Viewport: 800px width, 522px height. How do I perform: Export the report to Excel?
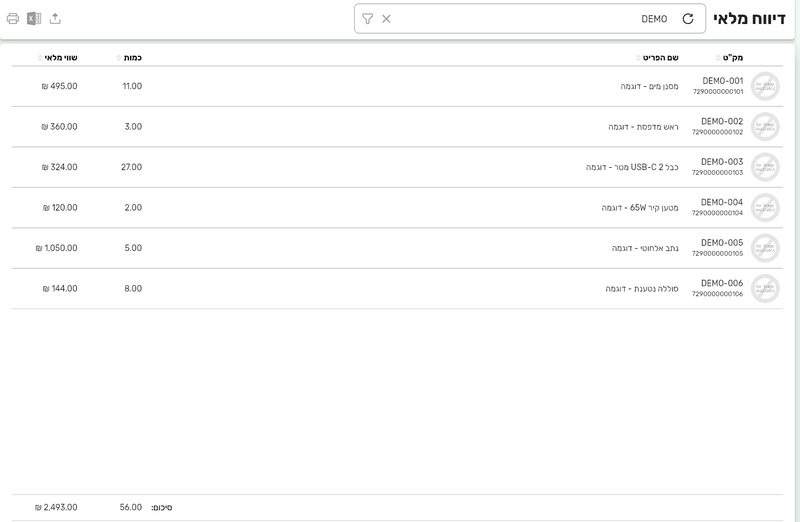pos(34,19)
